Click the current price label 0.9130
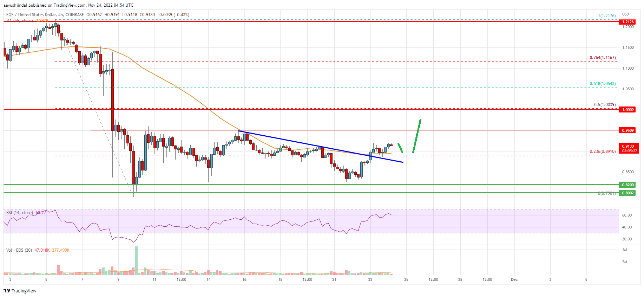Screen dimensions: 644x297 coord(628,146)
